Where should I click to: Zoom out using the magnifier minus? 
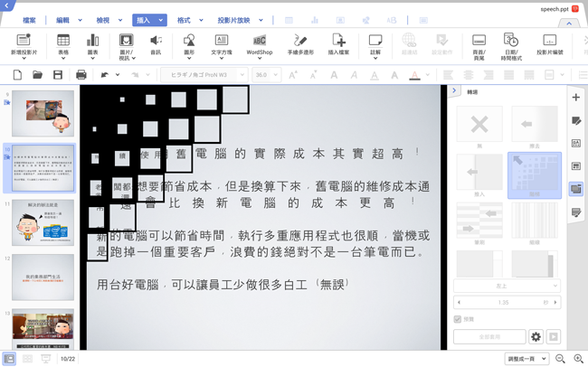[560, 359]
